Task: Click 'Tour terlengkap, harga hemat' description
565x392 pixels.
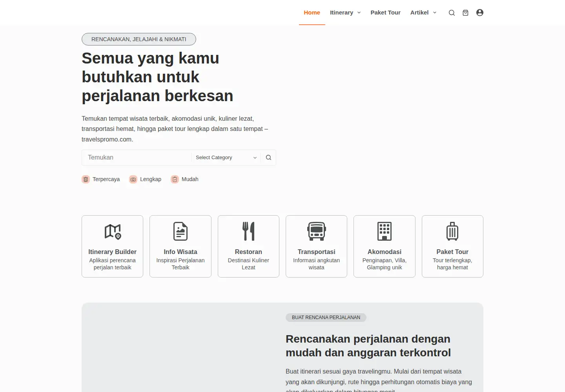Action: 452,264
